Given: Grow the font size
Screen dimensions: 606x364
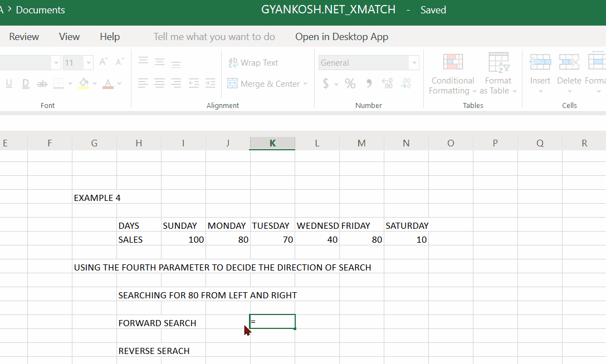Looking at the screenshot, I should 103,61.
